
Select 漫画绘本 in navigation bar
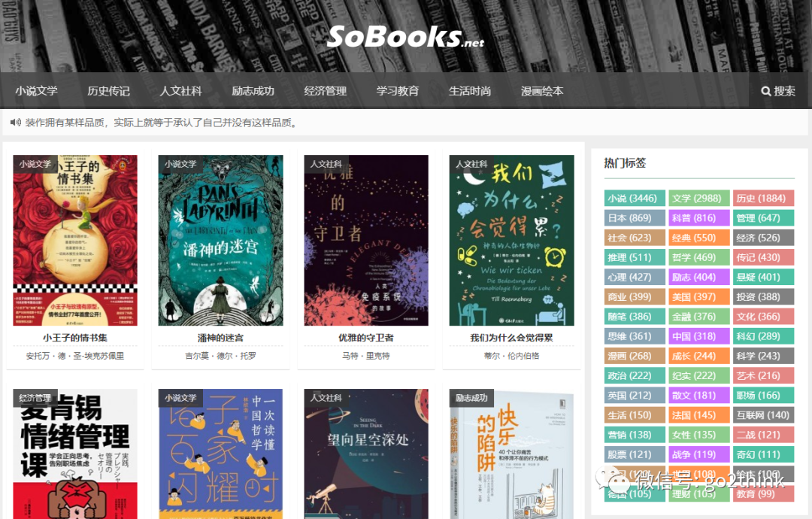541,91
